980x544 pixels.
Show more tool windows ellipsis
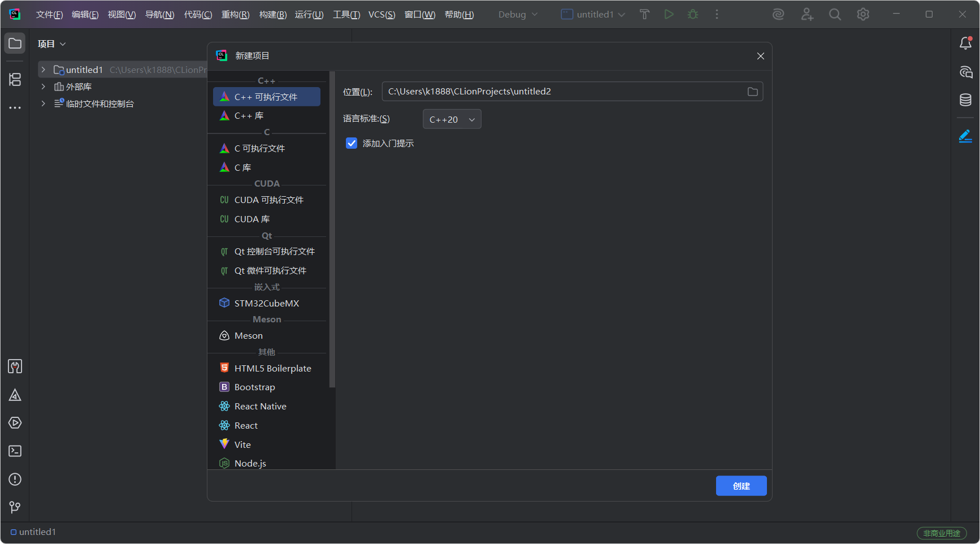coord(15,107)
